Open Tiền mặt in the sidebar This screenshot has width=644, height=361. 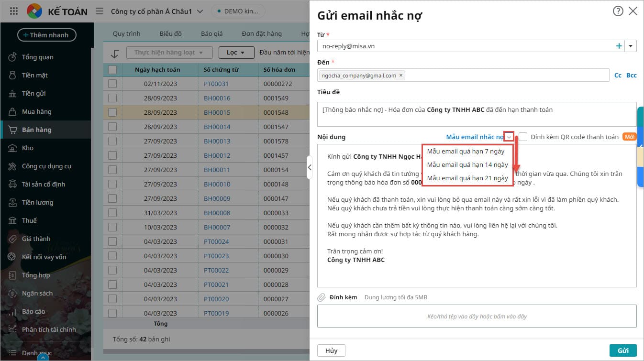point(34,75)
